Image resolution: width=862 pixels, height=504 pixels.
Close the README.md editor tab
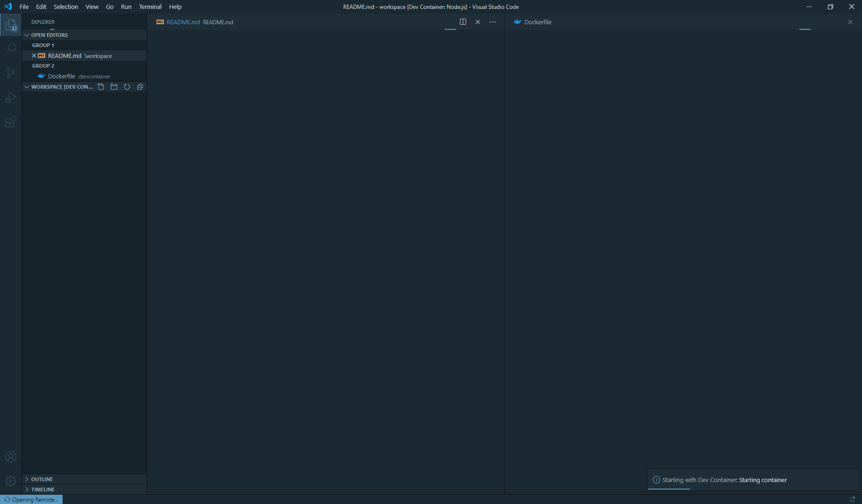pos(478,22)
